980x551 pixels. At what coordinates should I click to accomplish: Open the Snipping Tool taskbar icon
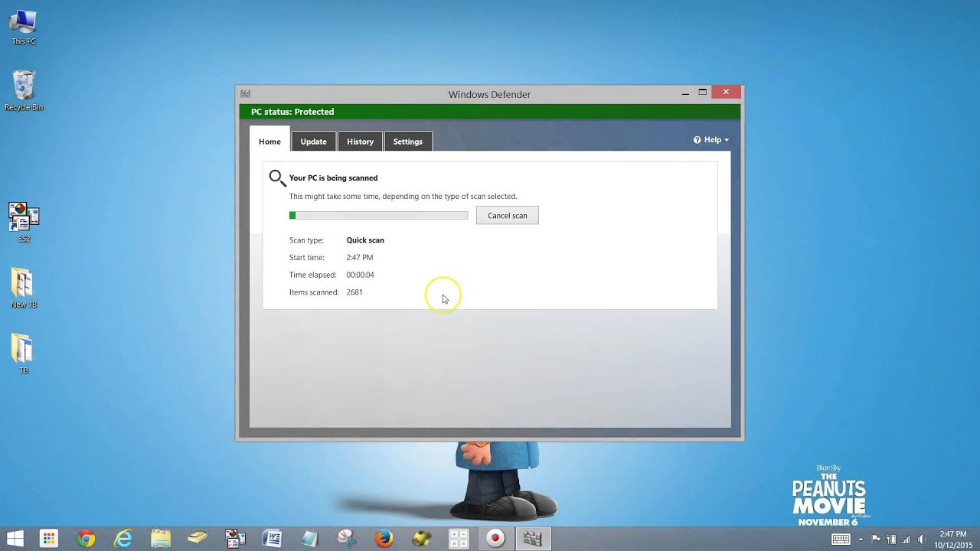[x=347, y=539]
